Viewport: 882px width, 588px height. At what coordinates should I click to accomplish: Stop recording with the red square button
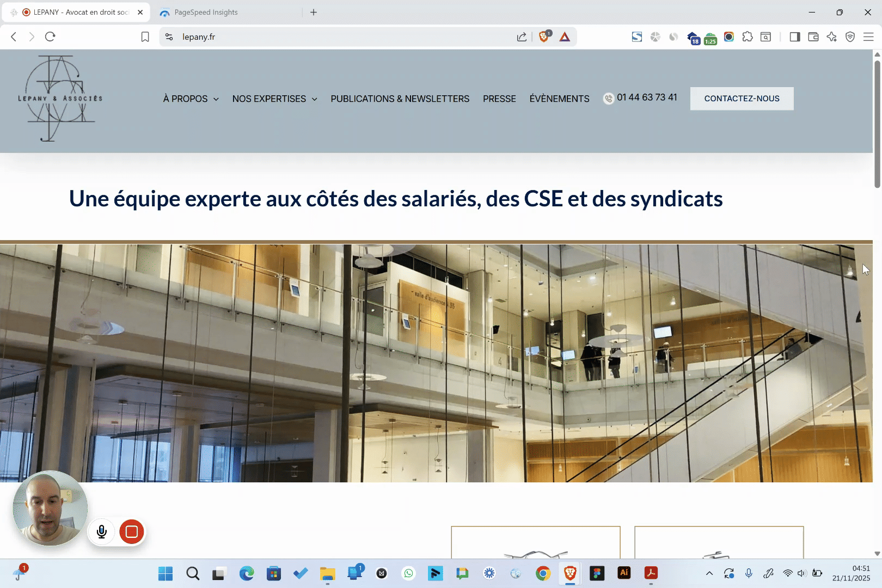click(131, 532)
